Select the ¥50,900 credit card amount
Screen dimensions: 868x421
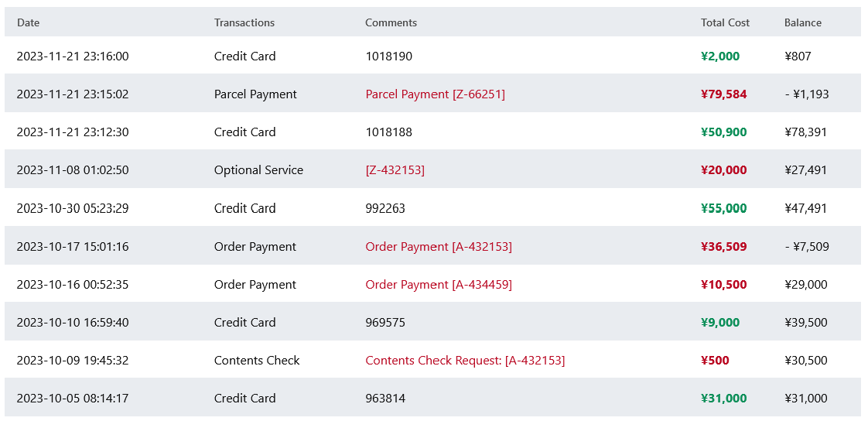(x=723, y=132)
